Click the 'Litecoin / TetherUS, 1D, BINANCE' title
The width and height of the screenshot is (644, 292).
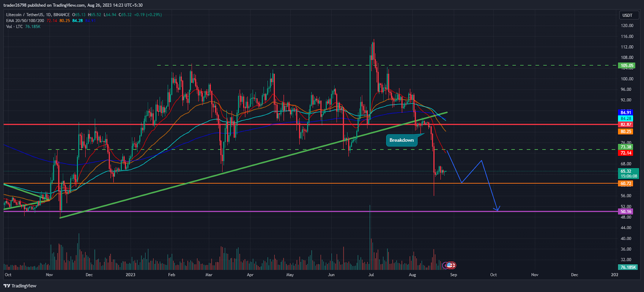pyautogui.click(x=38, y=15)
